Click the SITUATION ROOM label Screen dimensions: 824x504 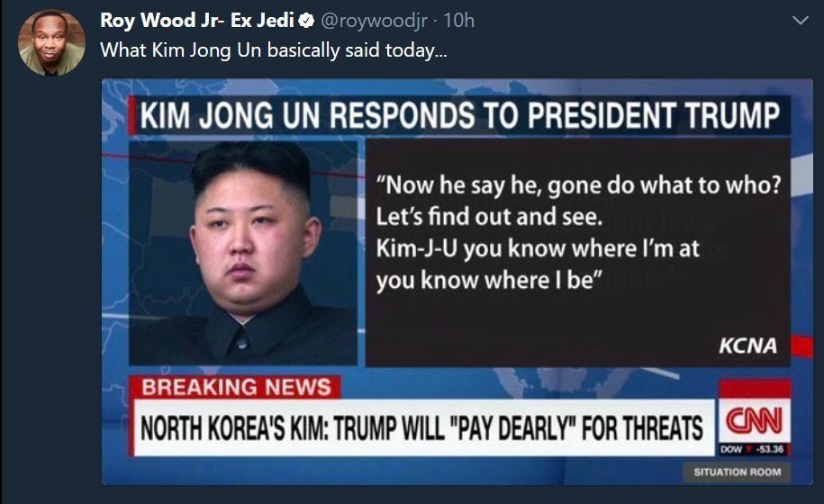click(737, 472)
